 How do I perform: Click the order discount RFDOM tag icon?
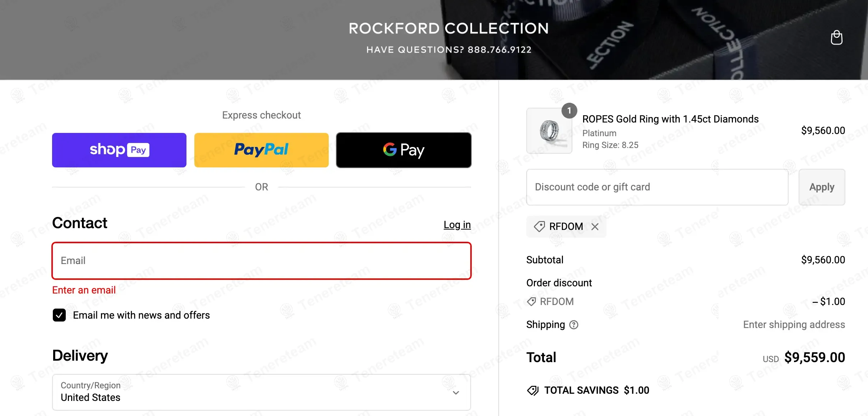pos(531,302)
